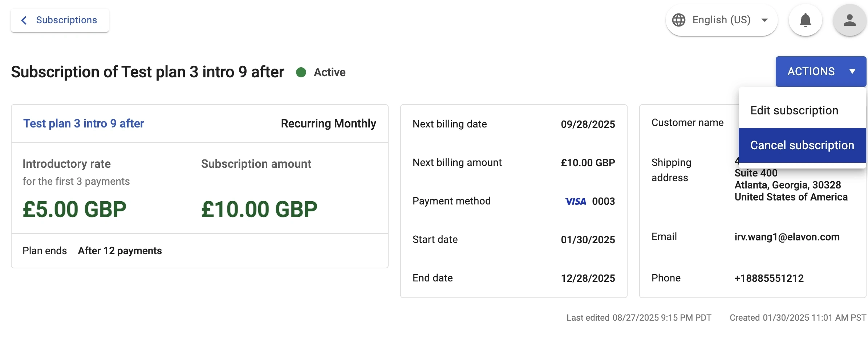Image resolution: width=868 pixels, height=337 pixels.
Task: Click the globe language icon
Action: click(x=678, y=20)
